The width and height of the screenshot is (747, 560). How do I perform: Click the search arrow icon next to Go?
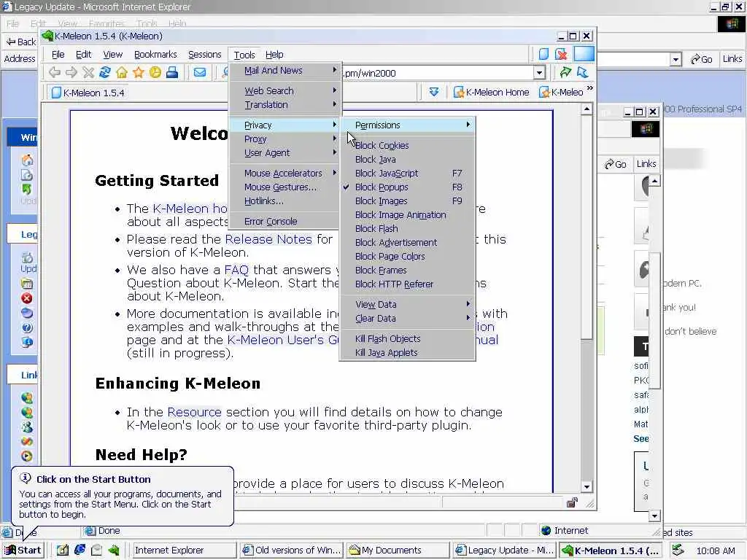583,72
